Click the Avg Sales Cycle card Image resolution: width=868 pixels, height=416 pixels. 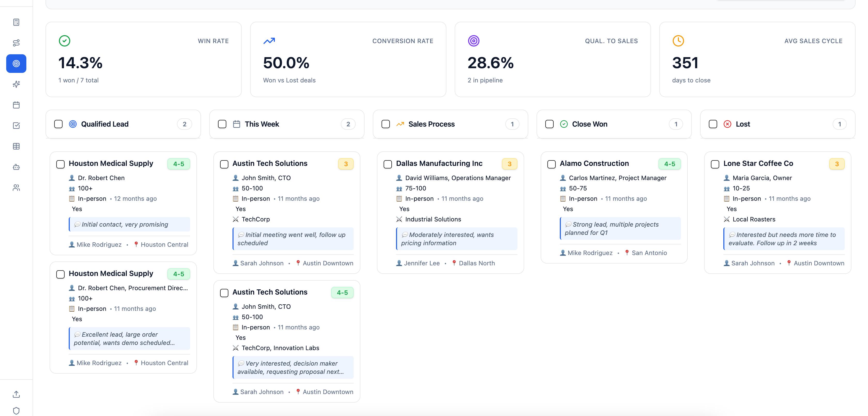tap(757, 59)
